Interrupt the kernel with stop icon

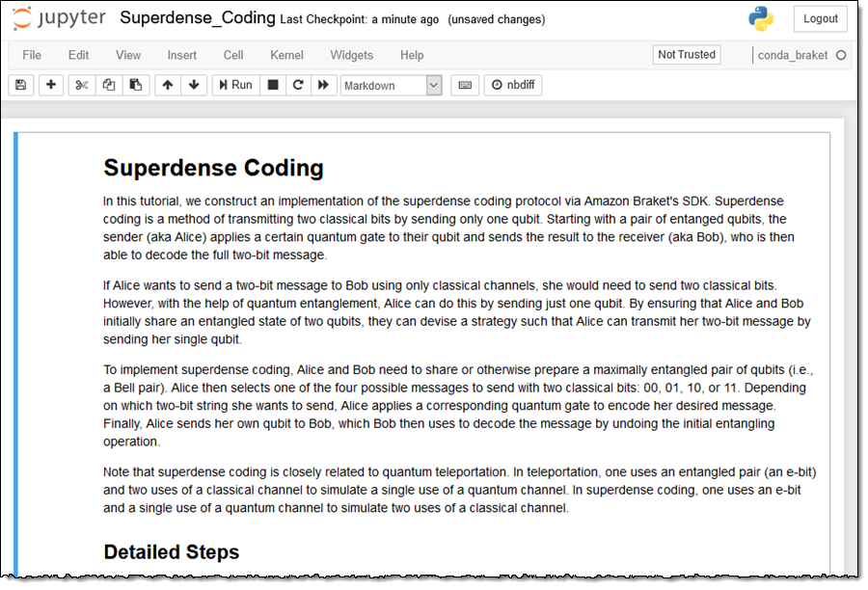273,85
